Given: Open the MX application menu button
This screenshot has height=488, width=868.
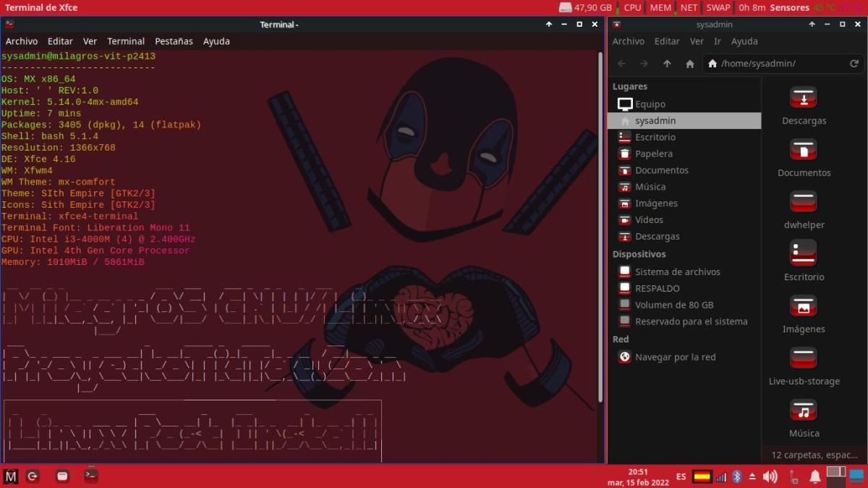Looking at the screenshot, I should (x=11, y=476).
